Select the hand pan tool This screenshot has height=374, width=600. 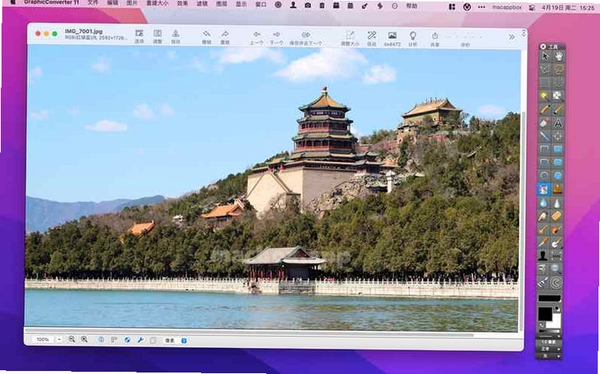[558, 57]
